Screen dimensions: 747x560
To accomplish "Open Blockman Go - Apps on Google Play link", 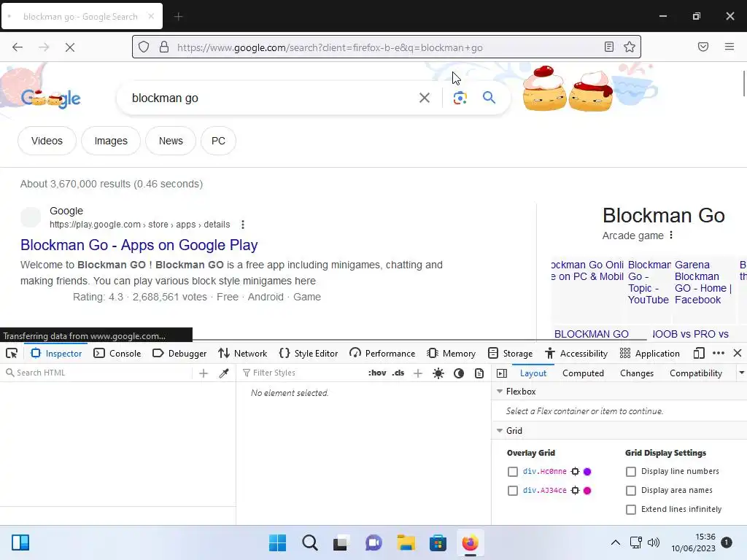I will 139,245.
